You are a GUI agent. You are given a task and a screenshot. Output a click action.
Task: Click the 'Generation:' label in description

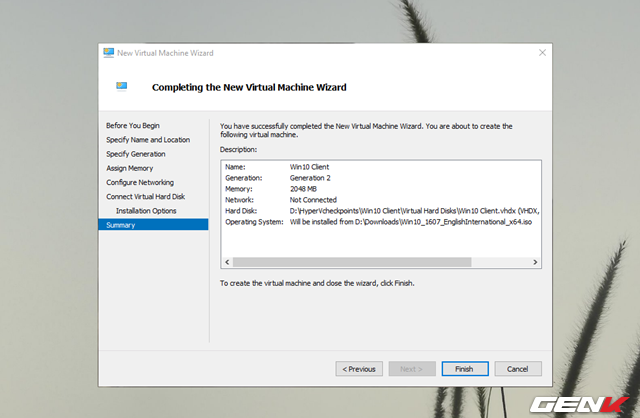[x=244, y=178]
